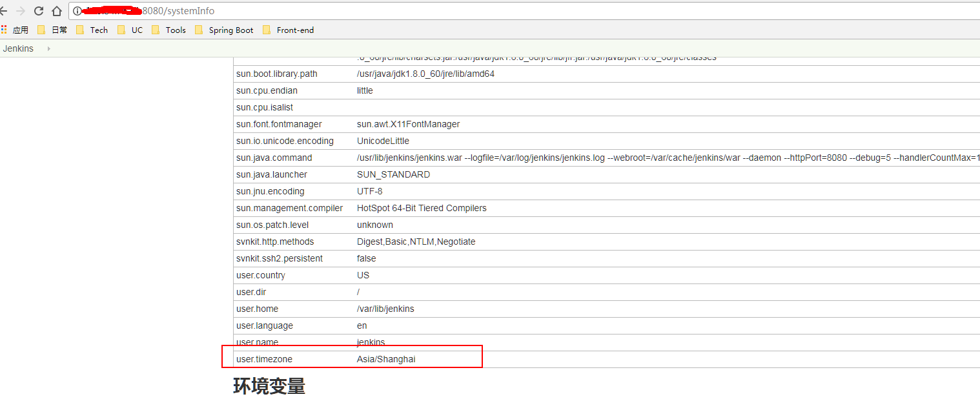The height and width of the screenshot is (401, 980).
Task: Expand the Jenkins breadcrumb arrow menu
Action: 48,48
